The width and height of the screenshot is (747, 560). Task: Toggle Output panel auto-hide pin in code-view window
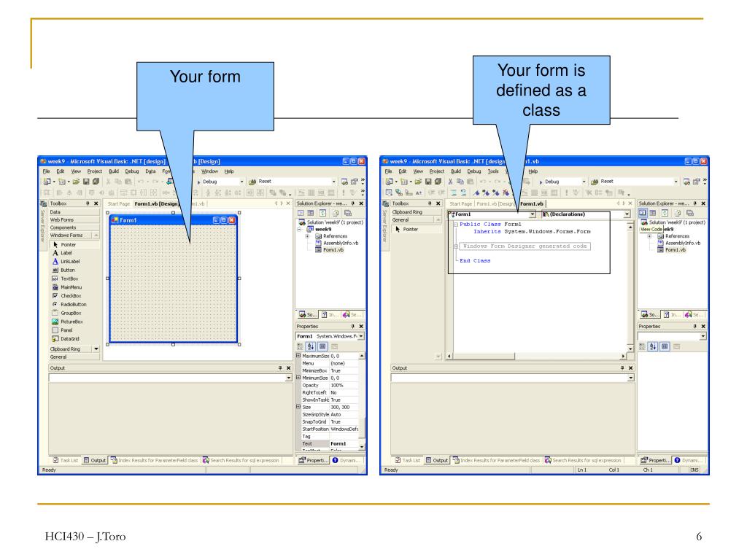point(622,368)
